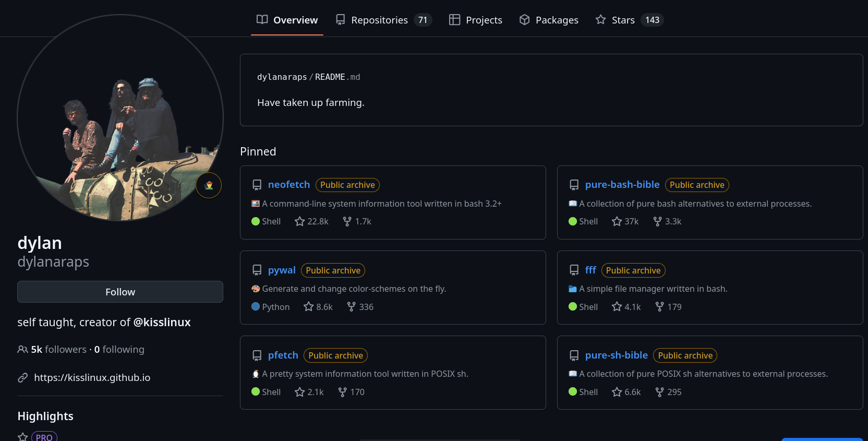Click neofetch star count icon
868x441 pixels.
299,221
